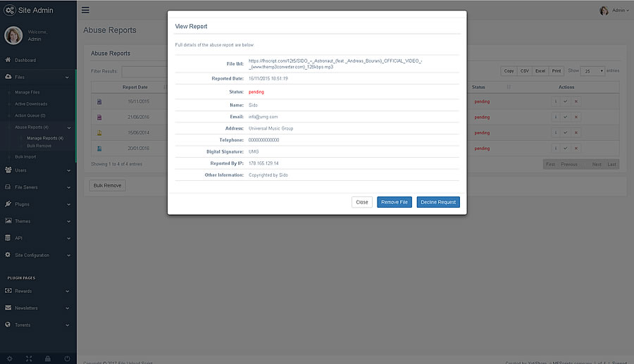Click the reported file URL in dialog
This screenshot has width=634, height=364.
click(335, 64)
